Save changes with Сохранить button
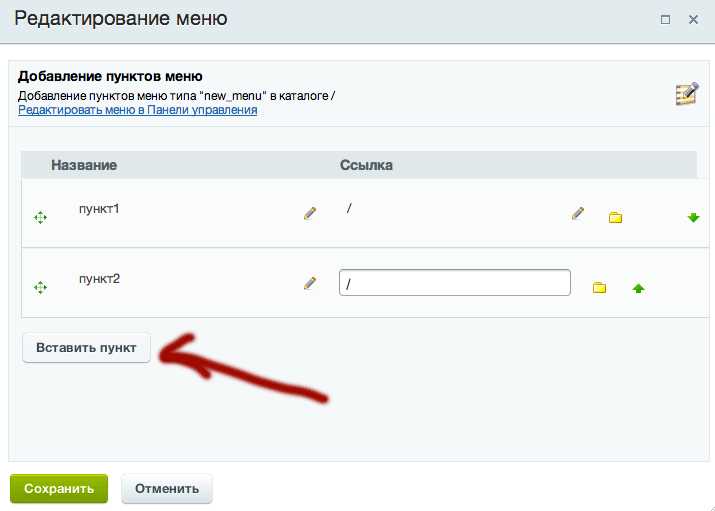This screenshot has height=511, width=715. pyautogui.click(x=59, y=489)
